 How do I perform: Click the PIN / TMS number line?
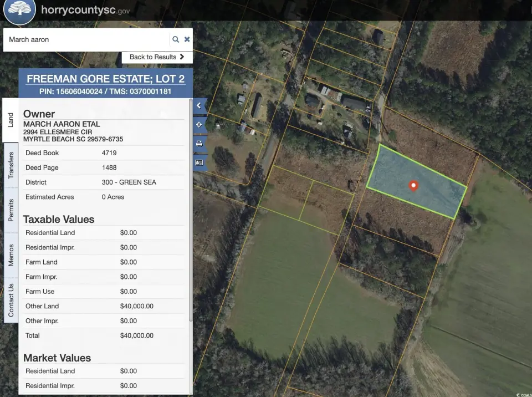(x=106, y=91)
